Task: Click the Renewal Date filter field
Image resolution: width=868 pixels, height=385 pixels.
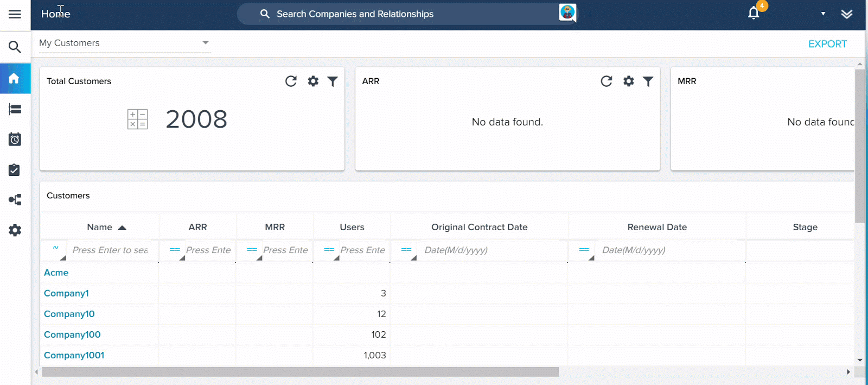Action: (x=670, y=250)
